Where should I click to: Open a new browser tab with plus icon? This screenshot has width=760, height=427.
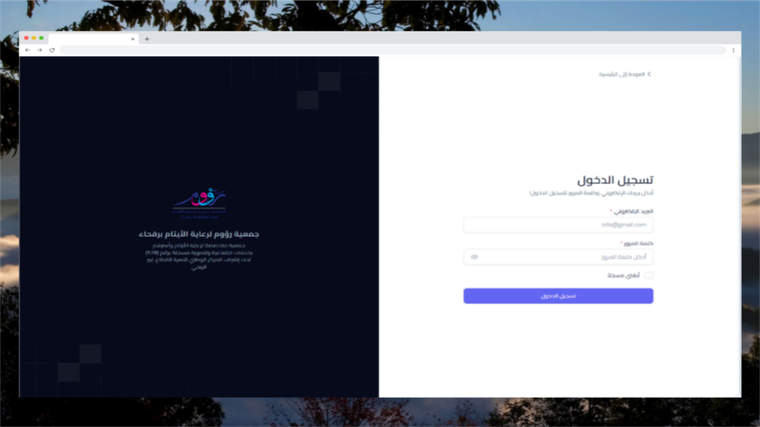point(147,39)
